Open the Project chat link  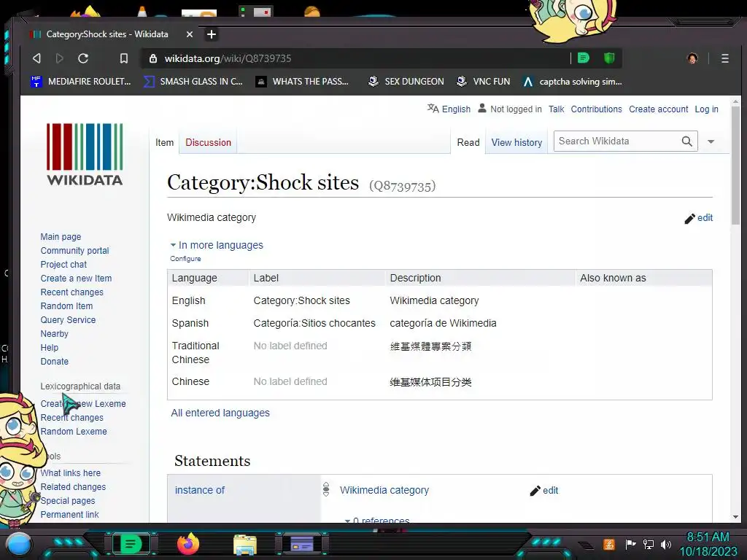coord(63,264)
